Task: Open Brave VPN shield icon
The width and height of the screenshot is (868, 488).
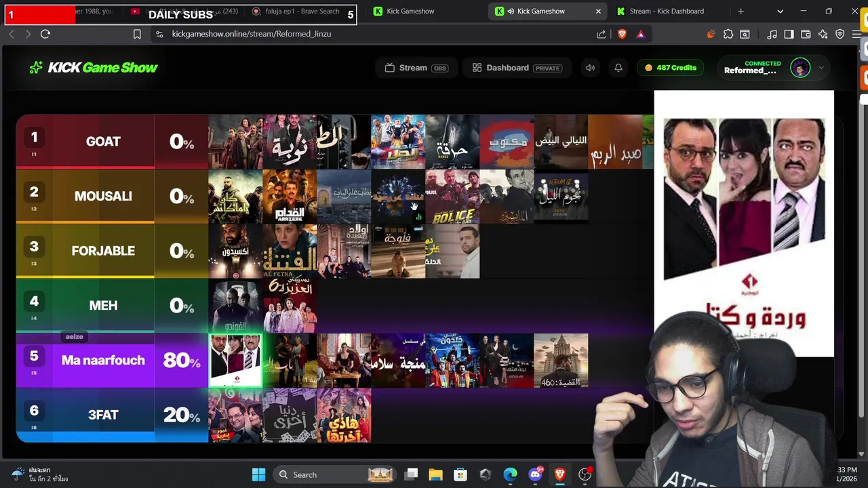Action: tap(840, 34)
